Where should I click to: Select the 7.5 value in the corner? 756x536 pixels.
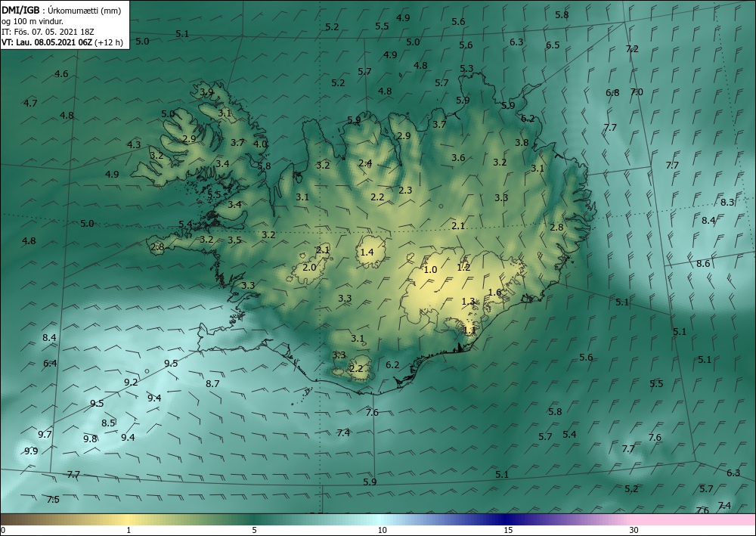pos(53,500)
